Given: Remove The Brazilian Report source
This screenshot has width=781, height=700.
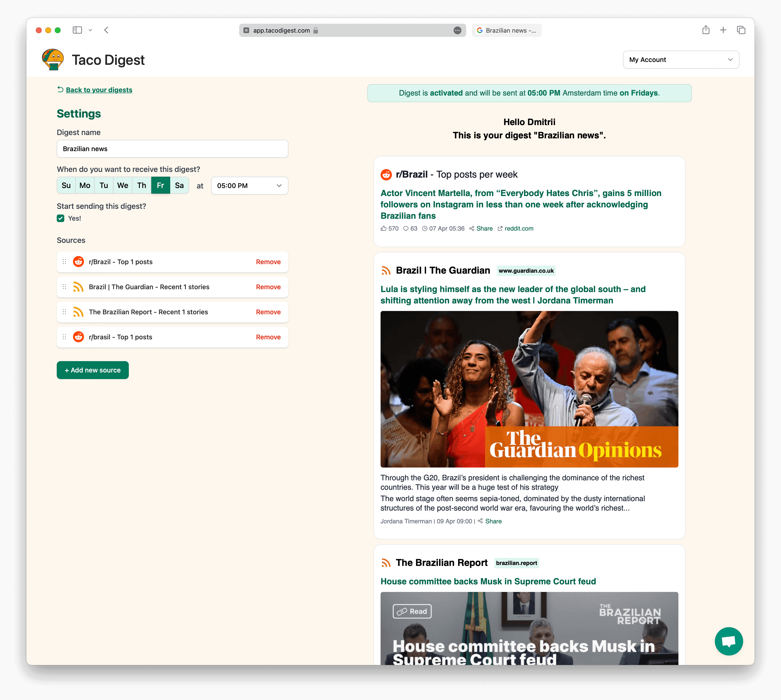Looking at the screenshot, I should pos(268,312).
